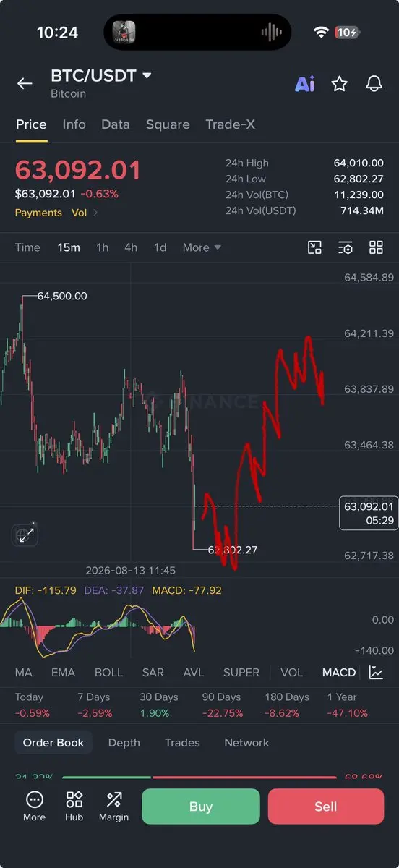Viewport: 399px width, 868px height.
Task: Tap the battery indicator in status bar
Action: coord(347,33)
